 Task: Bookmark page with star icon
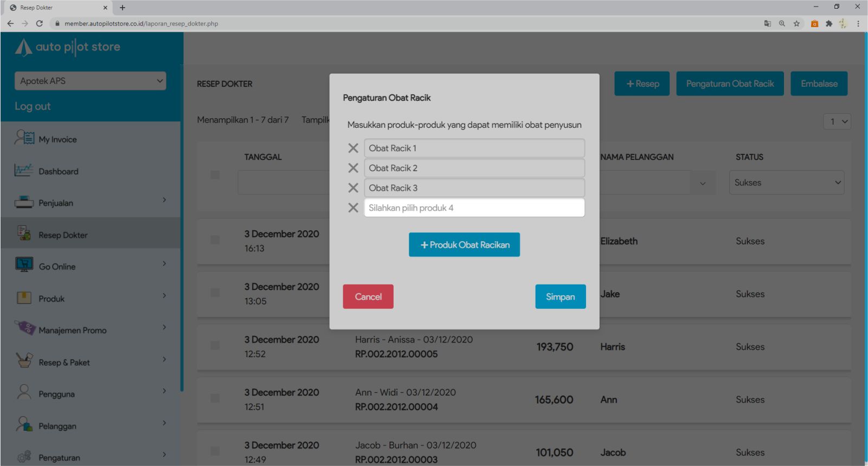point(796,23)
